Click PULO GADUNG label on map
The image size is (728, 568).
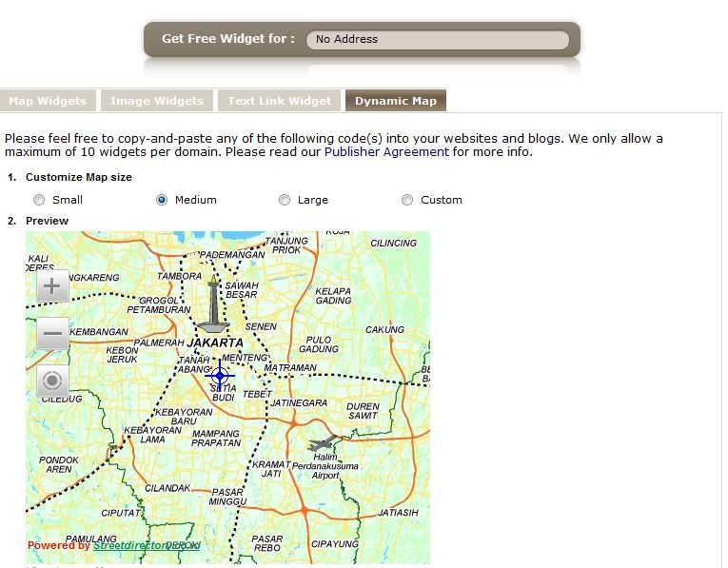319,344
